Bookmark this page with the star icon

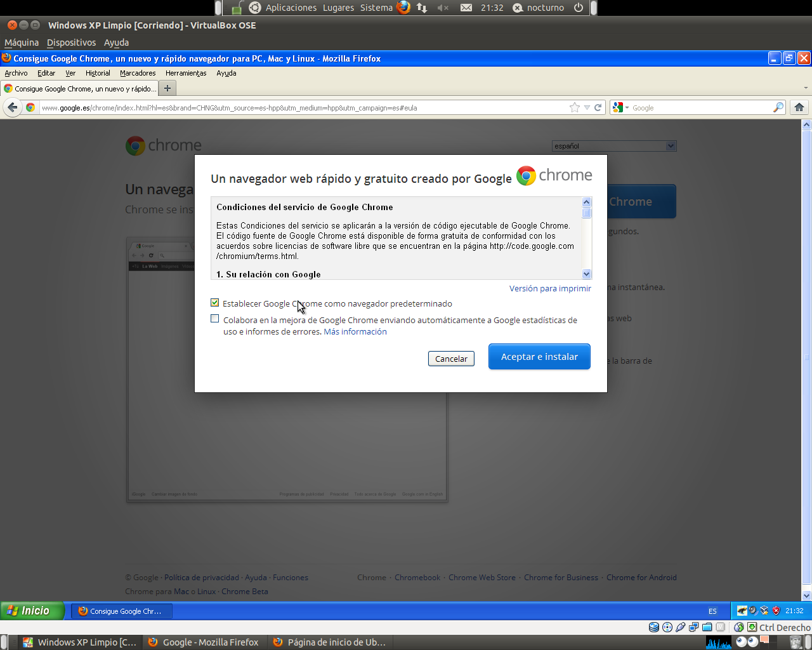575,107
